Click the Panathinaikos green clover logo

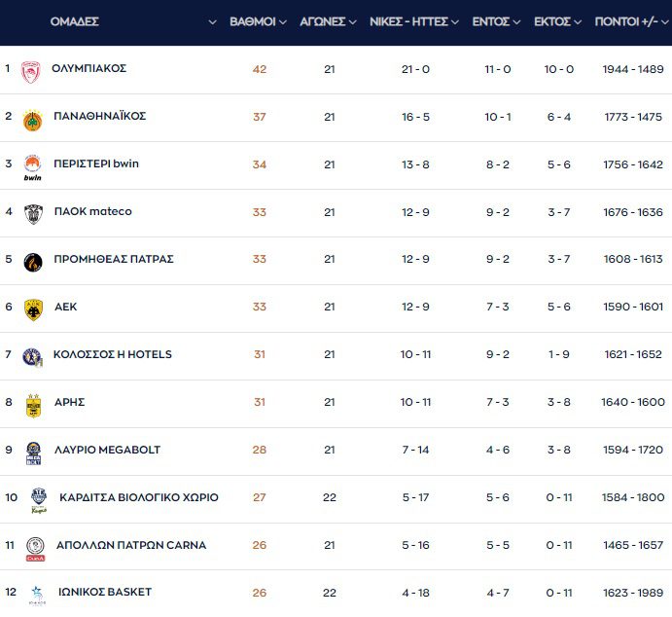[32, 119]
